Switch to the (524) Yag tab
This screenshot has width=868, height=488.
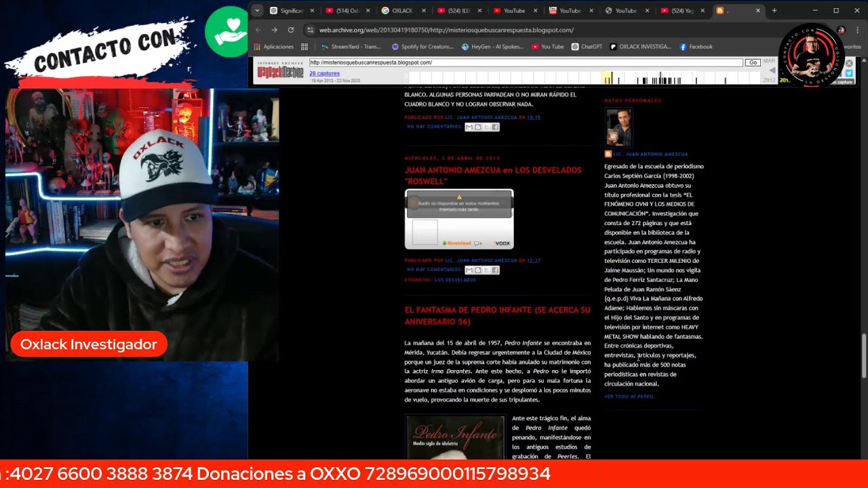click(x=683, y=11)
